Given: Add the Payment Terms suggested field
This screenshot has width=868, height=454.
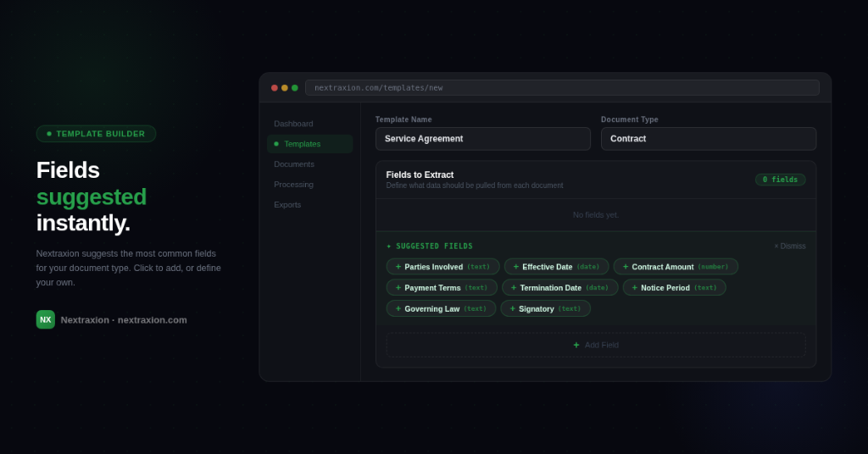Looking at the screenshot, I should point(442,287).
